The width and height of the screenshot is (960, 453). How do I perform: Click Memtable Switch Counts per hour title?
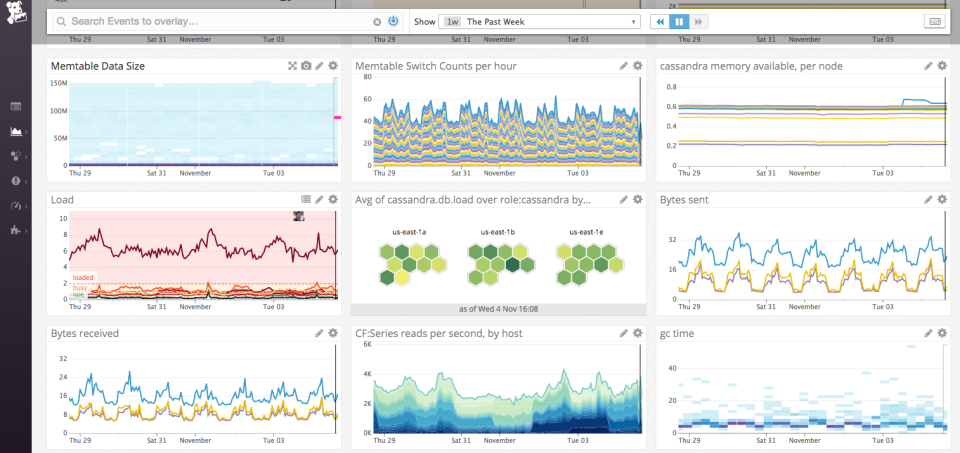click(436, 66)
